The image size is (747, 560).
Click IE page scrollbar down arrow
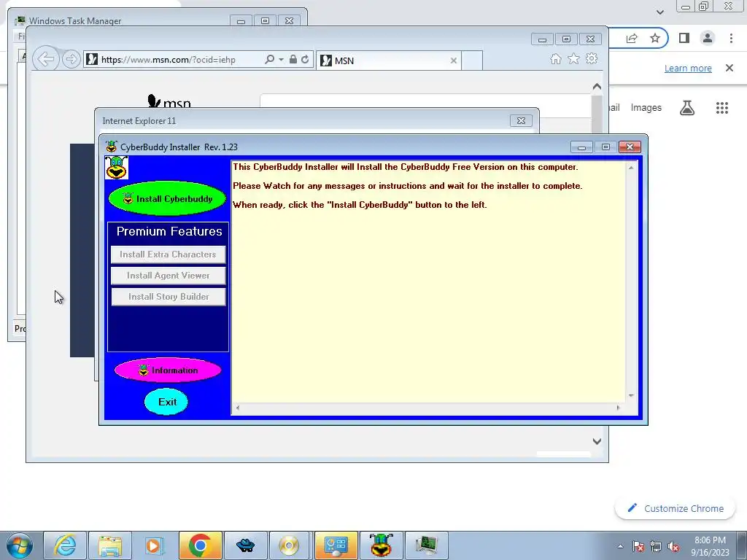point(597,441)
